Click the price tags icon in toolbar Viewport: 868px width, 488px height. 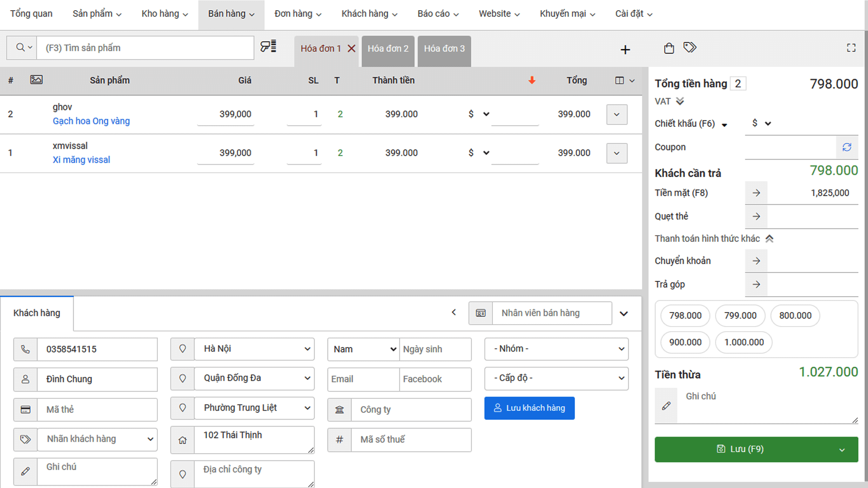pyautogui.click(x=690, y=47)
